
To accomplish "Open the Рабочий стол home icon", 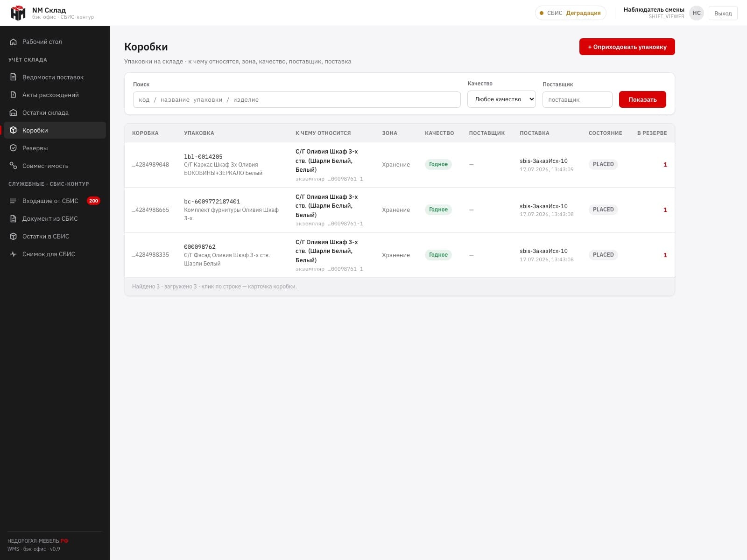I will tap(14, 42).
